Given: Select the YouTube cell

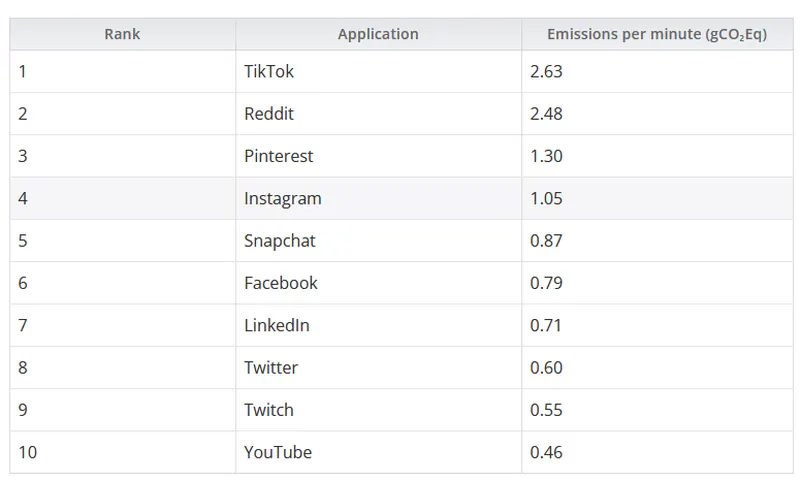Looking at the screenshot, I should pyautogui.click(x=278, y=452).
